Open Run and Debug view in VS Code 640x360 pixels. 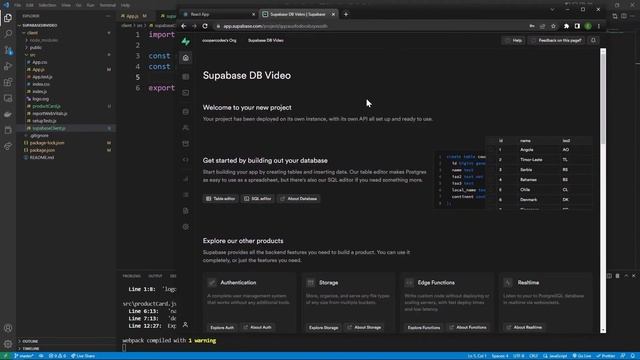tap(8, 66)
